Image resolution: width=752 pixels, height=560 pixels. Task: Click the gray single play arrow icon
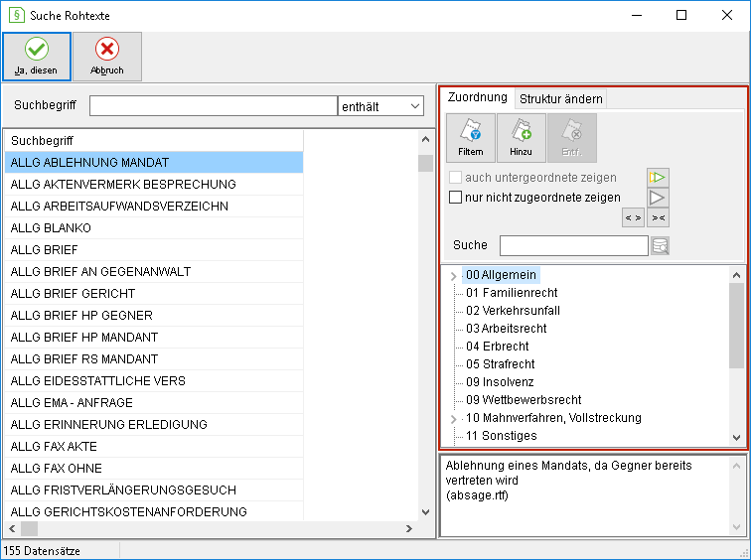point(658,198)
